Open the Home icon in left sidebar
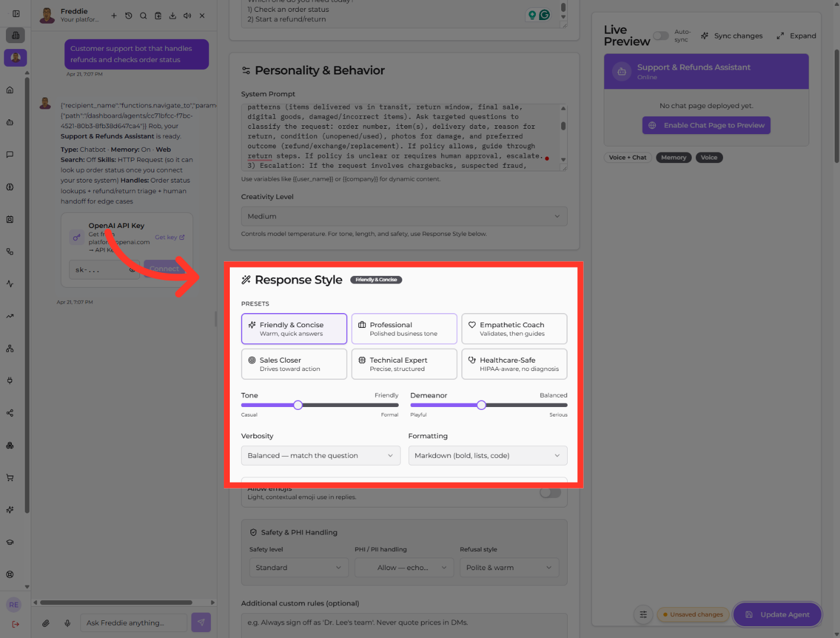840x638 pixels. click(x=10, y=90)
